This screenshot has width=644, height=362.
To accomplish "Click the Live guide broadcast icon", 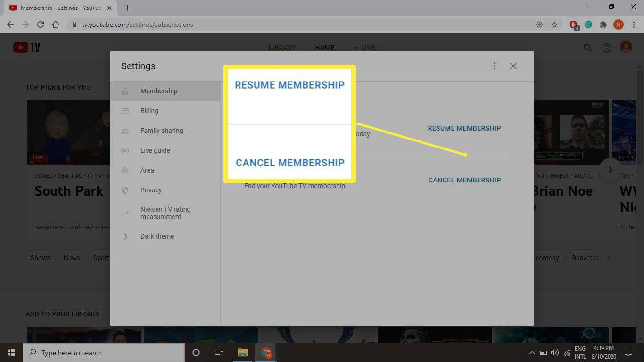I will coord(125,151).
